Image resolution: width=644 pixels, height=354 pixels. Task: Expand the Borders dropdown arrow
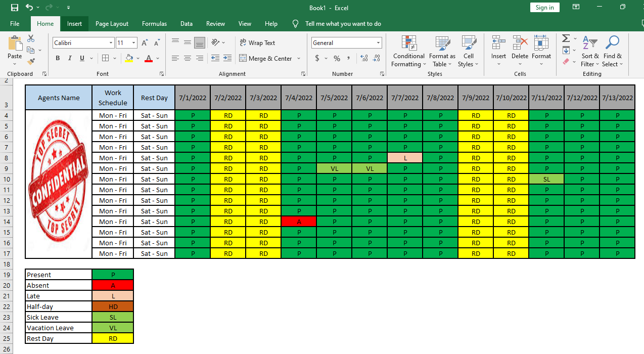[114, 59]
